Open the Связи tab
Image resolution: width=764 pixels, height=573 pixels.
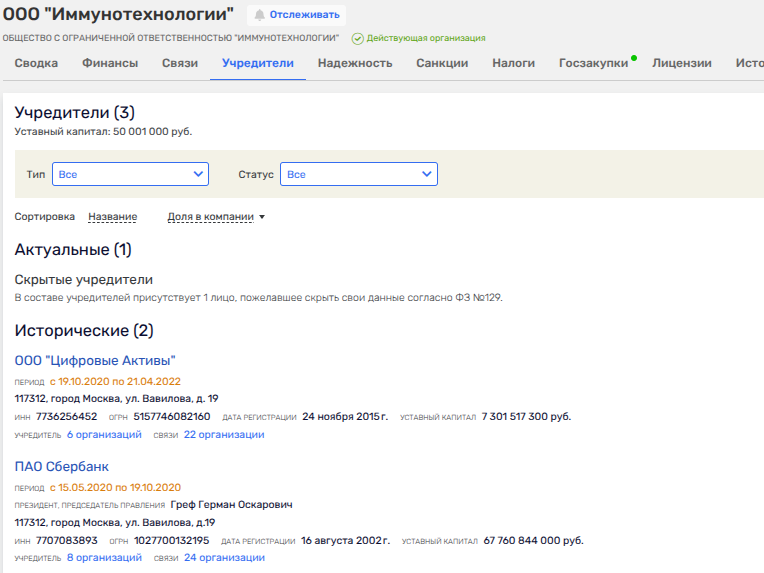coord(180,63)
